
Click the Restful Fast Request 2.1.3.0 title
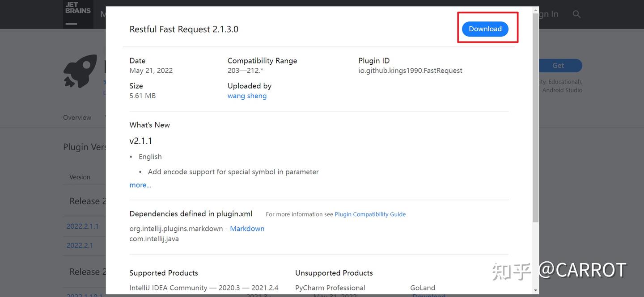pos(184,29)
